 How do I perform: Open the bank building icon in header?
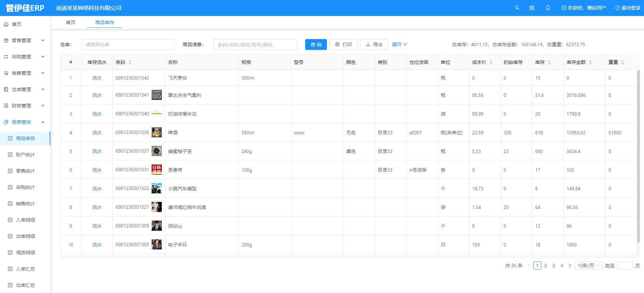click(532, 8)
